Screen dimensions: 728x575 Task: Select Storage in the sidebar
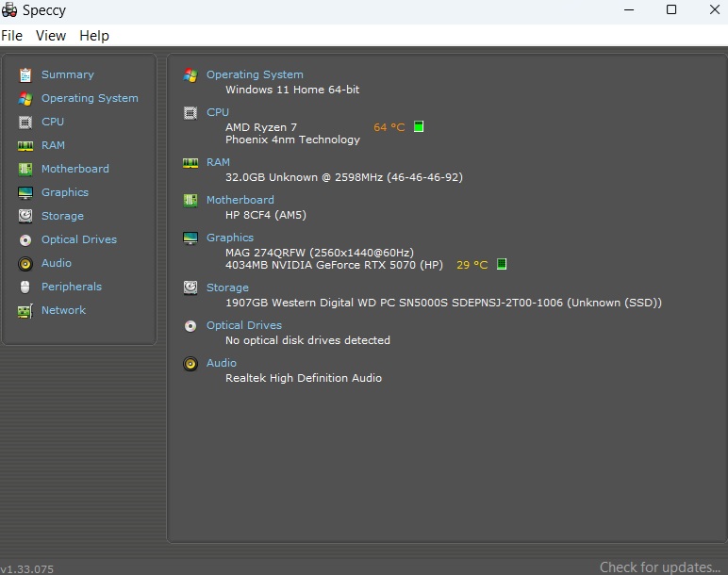pos(62,216)
